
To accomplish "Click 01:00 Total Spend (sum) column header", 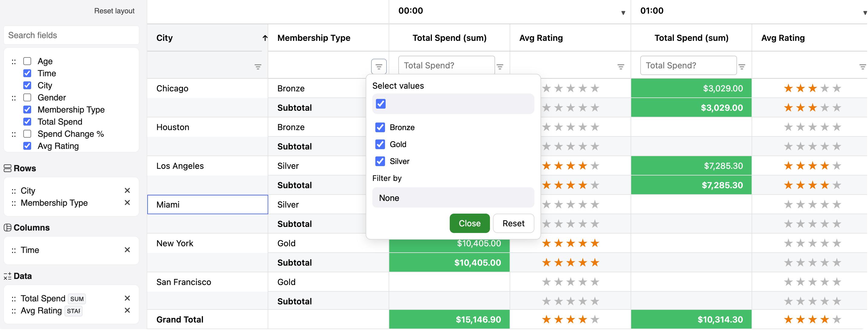I will pyautogui.click(x=691, y=38).
